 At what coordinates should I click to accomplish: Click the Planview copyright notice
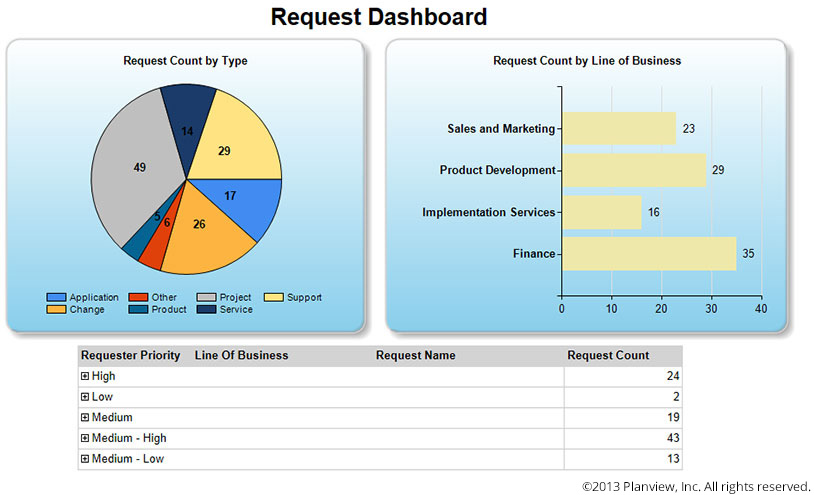click(696, 487)
